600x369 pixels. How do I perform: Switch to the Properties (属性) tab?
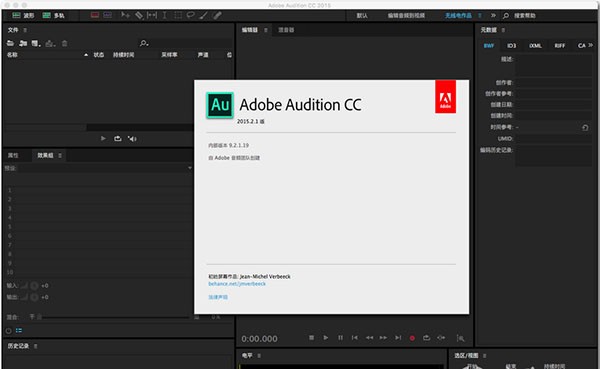click(x=13, y=155)
